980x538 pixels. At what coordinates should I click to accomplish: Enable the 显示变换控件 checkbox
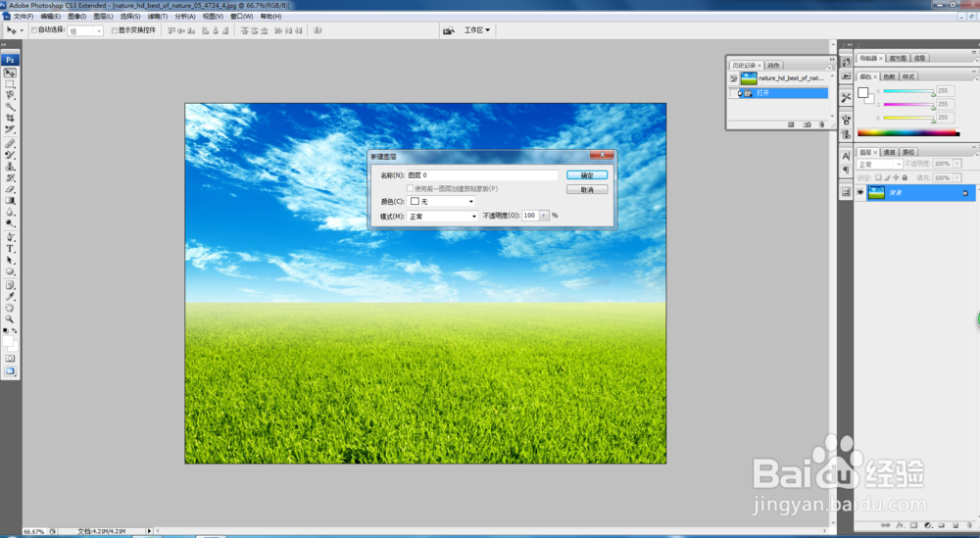(x=114, y=30)
